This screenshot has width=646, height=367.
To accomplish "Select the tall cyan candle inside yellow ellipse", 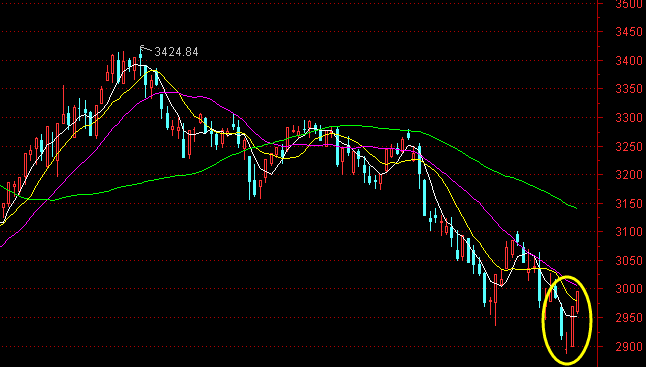I will (561, 322).
